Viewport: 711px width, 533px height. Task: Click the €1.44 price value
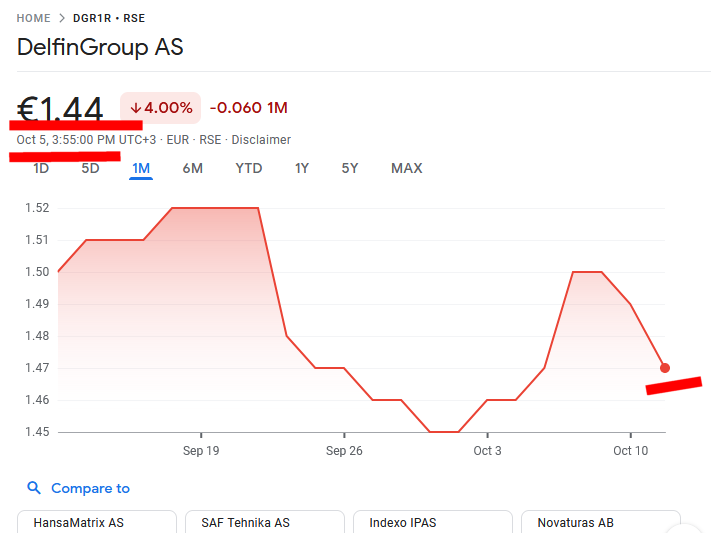point(60,109)
